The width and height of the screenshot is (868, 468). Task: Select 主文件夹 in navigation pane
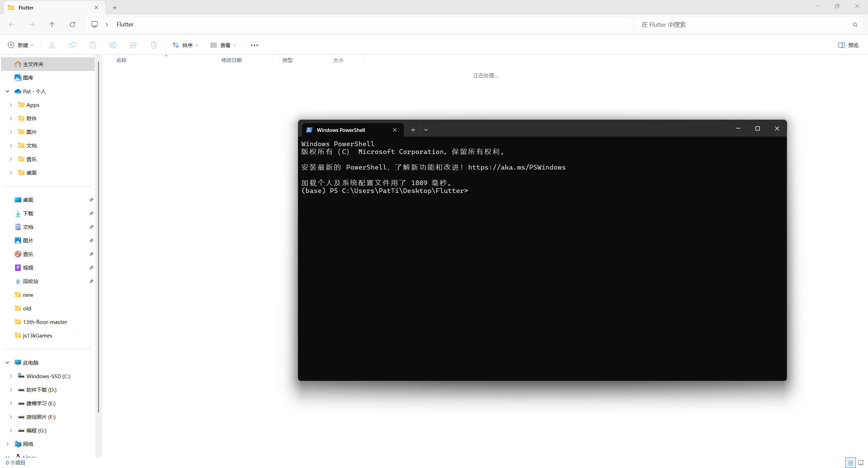[x=48, y=64]
